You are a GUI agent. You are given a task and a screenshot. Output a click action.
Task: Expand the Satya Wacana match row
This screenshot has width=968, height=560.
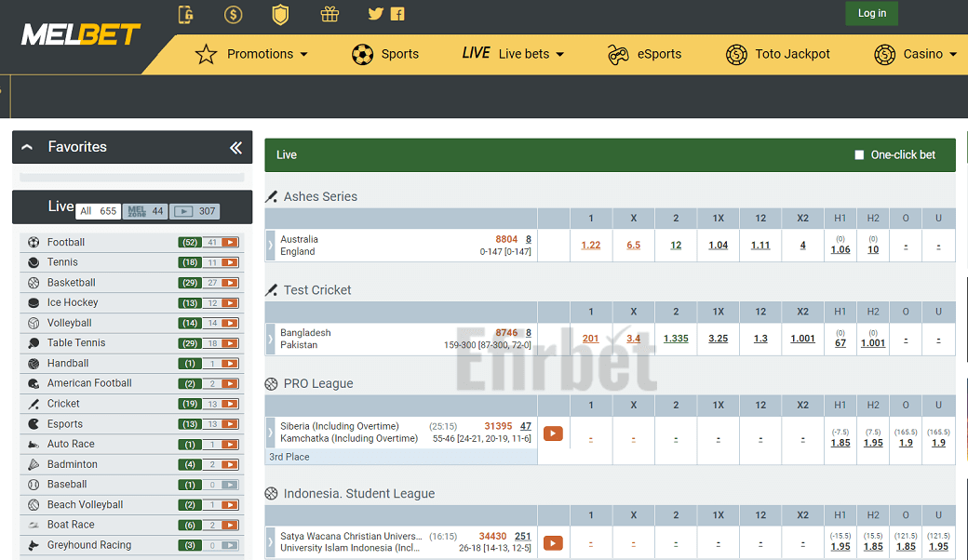click(270, 542)
